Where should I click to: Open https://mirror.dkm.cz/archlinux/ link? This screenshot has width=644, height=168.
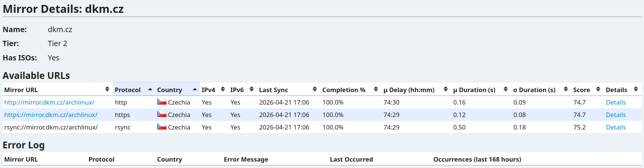pos(51,115)
